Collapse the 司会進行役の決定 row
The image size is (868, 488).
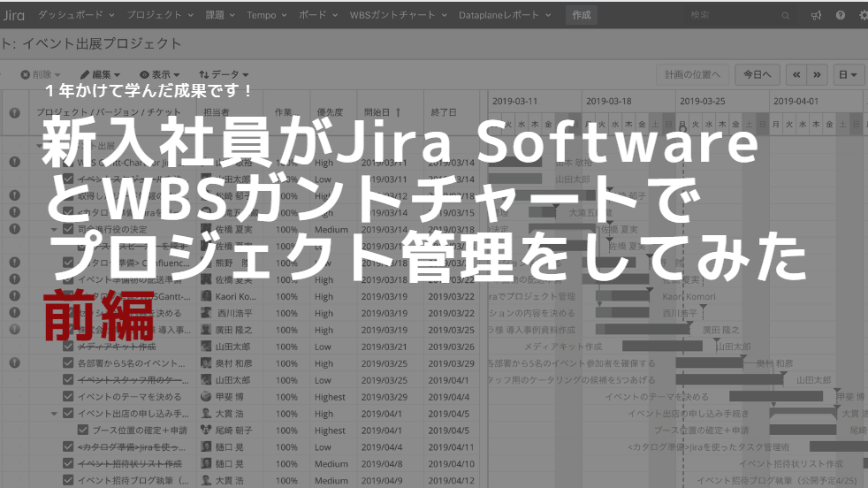(54, 229)
